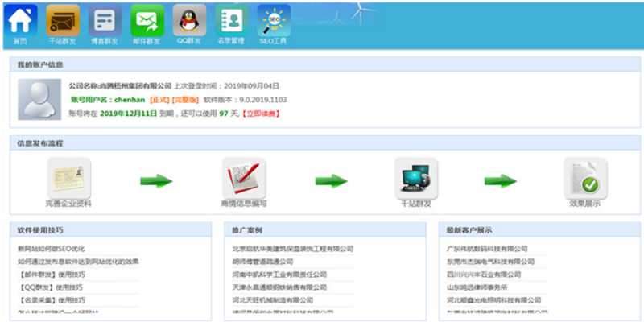Screen dimensions: 644x322
Task: Open the 河北 照明科技有限公司 customer entry
Action: [493, 299]
